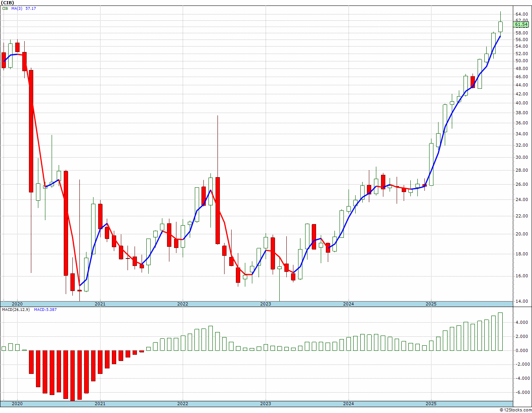532x413 pixels.
Task: Select the MA(3) indicator label
Action: [18, 9]
